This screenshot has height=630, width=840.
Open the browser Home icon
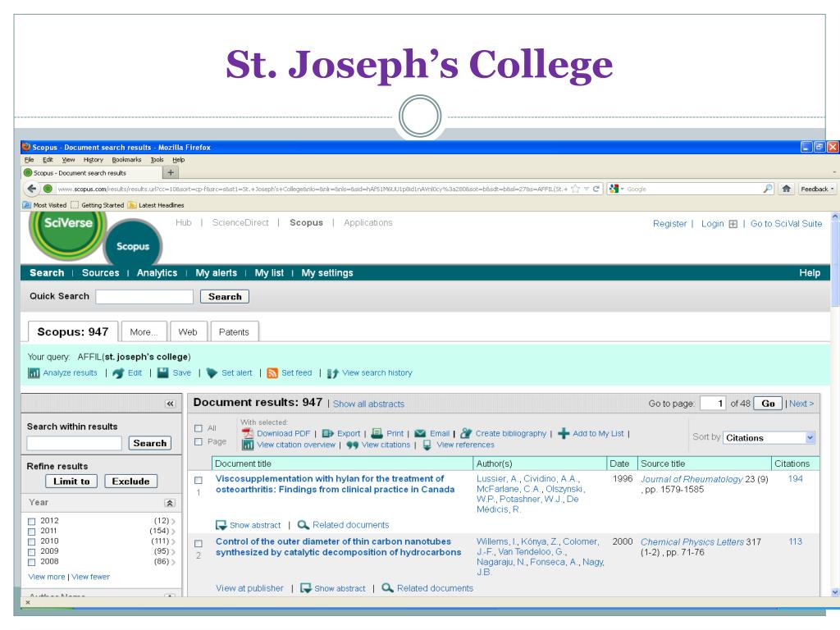click(787, 189)
